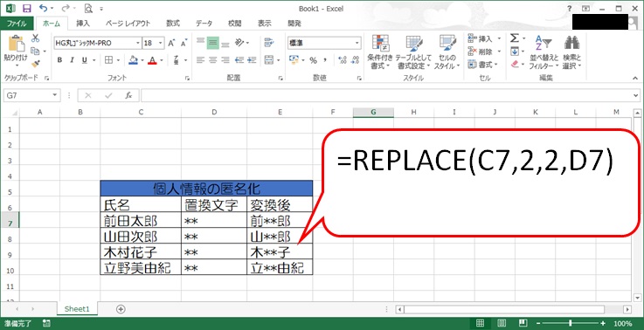This screenshot has height=330, width=644.
Task: Open print preview from quick access toolbar
Action: click(x=88, y=8)
